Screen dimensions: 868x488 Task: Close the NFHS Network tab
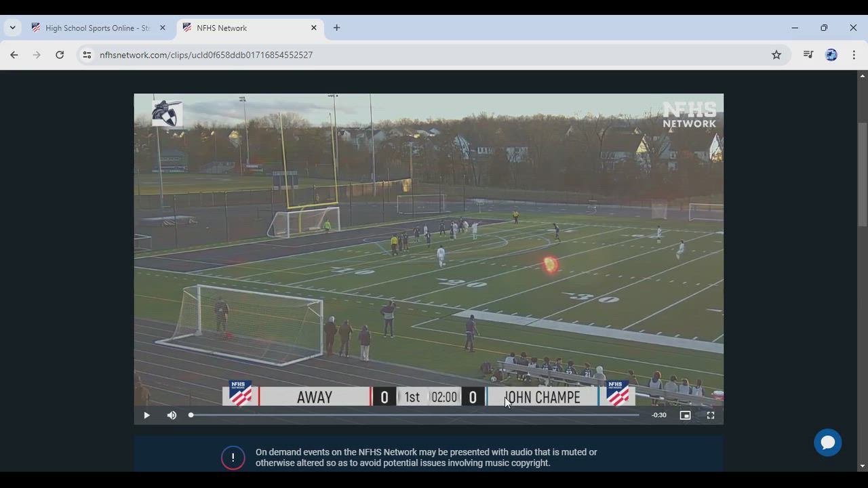pos(313,28)
